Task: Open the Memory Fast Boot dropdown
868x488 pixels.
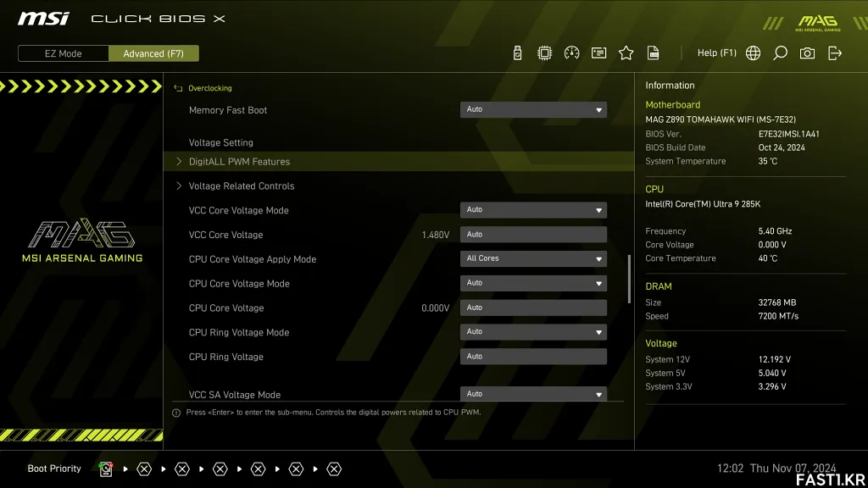Action: point(533,109)
